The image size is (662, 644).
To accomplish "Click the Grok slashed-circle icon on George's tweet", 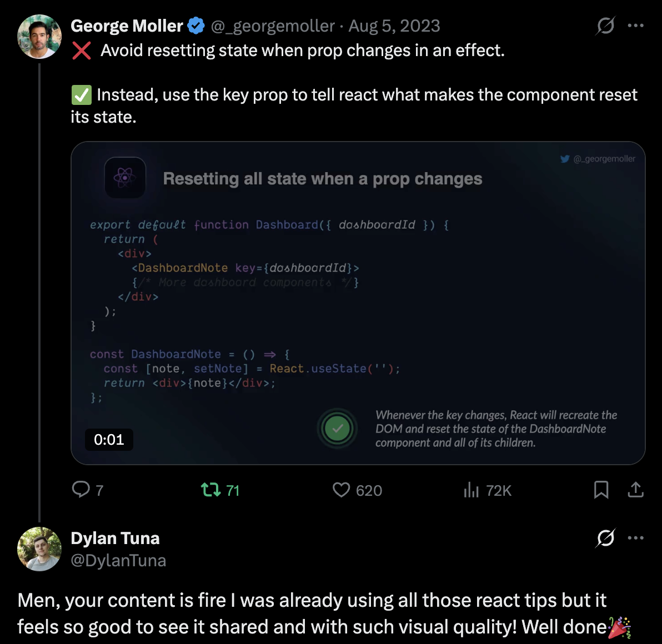I will [605, 26].
